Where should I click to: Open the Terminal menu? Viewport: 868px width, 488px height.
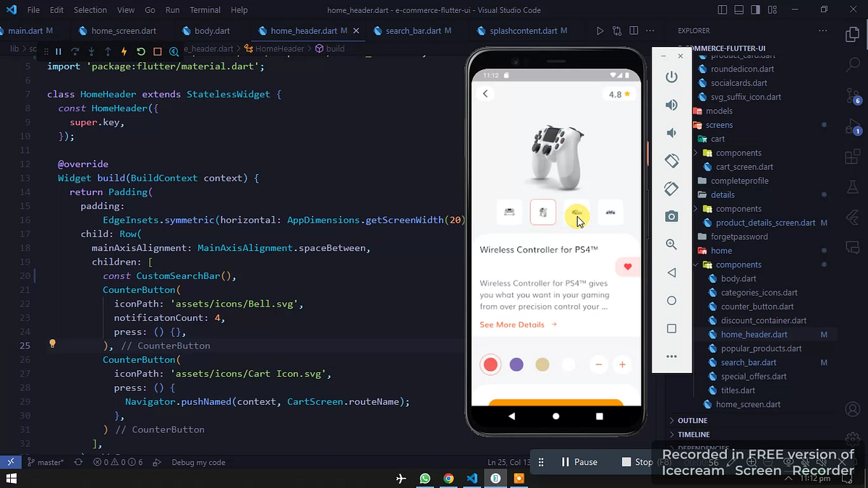[205, 9]
